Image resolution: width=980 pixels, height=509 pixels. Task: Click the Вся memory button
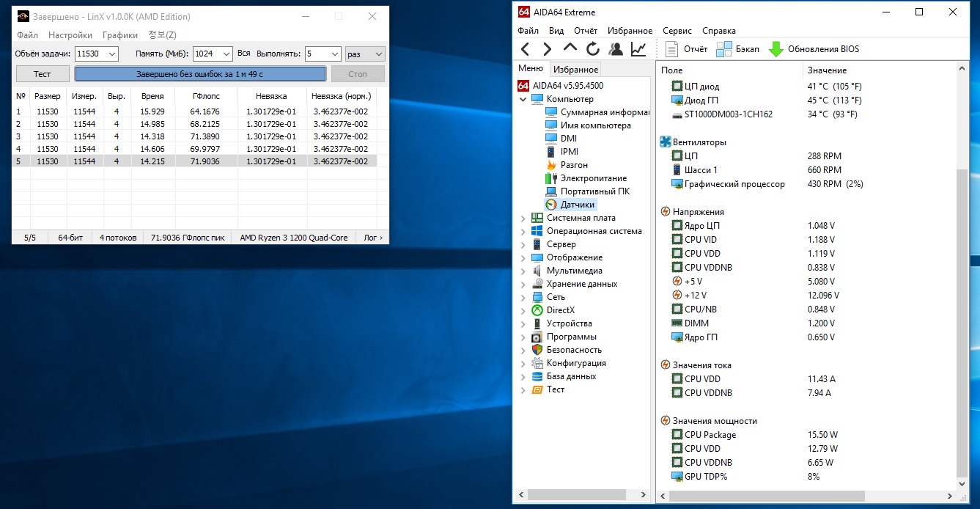point(244,54)
